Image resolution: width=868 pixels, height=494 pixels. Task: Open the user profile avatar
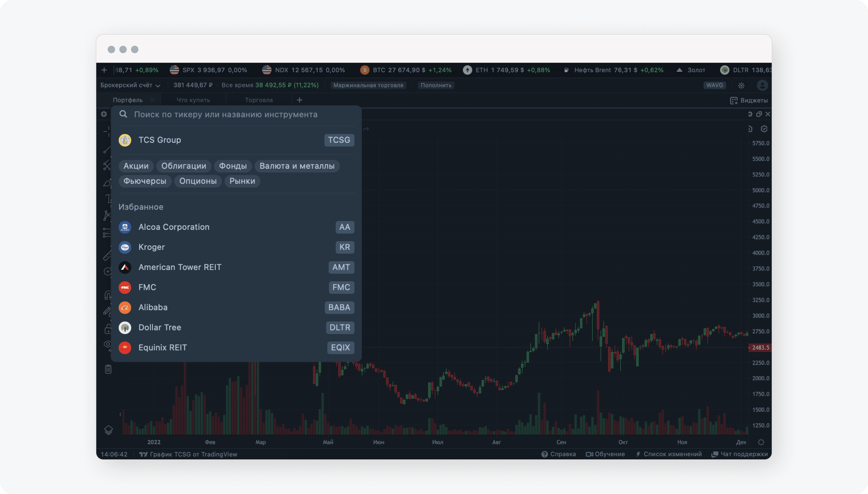pyautogui.click(x=762, y=85)
